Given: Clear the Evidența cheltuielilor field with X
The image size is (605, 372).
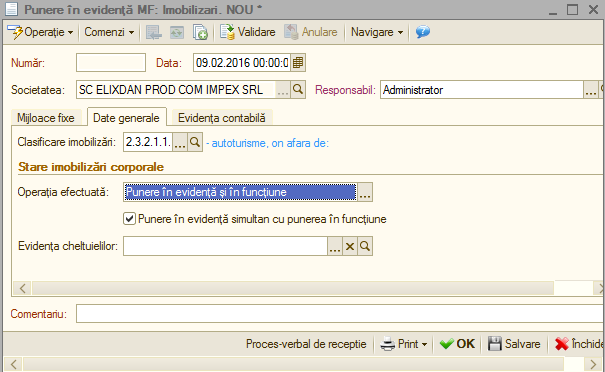Looking at the screenshot, I should pyautogui.click(x=350, y=246).
